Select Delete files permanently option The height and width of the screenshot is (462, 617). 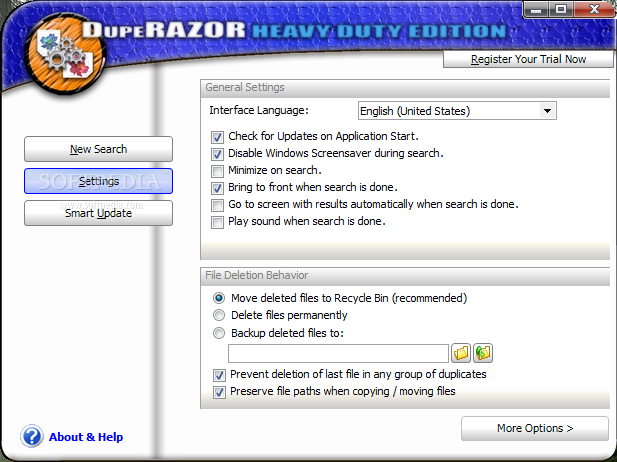(x=219, y=315)
